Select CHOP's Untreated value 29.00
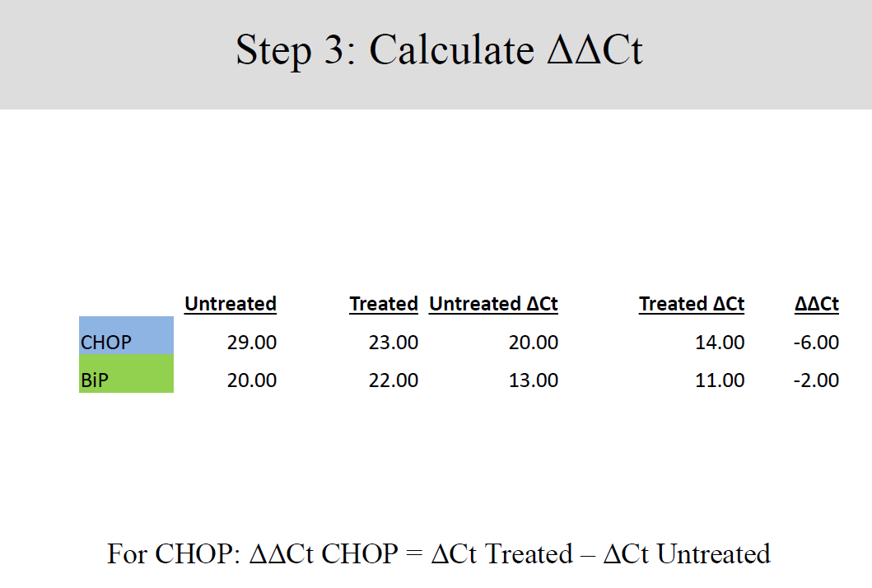 tap(252, 343)
